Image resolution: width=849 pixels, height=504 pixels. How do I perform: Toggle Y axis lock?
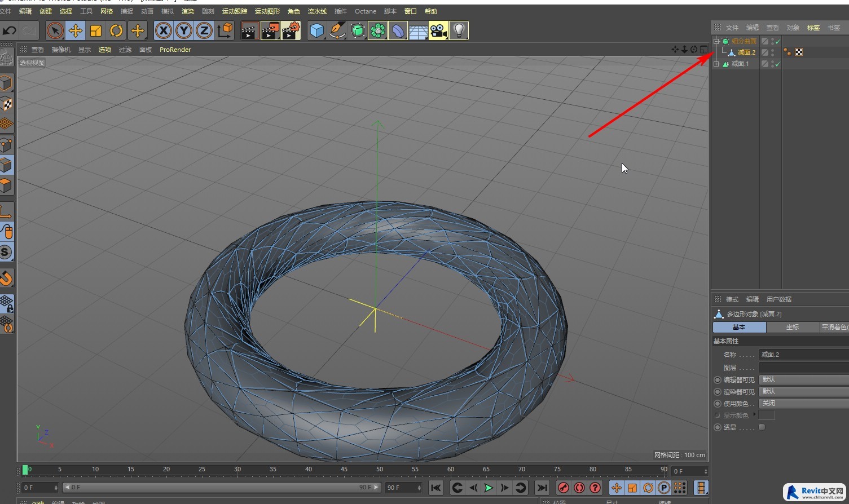pyautogui.click(x=184, y=30)
